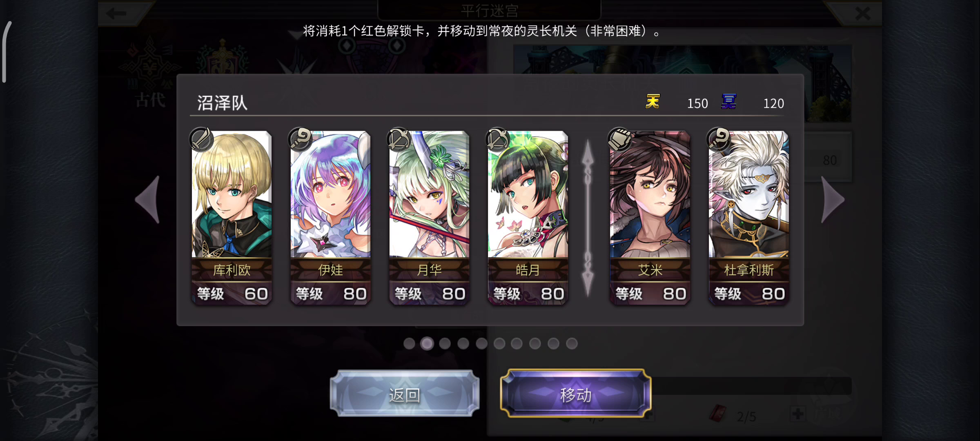Image resolution: width=980 pixels, height=441 pixels.
Task: Go to the previous team with left arrow
Action: coord(148,200)
